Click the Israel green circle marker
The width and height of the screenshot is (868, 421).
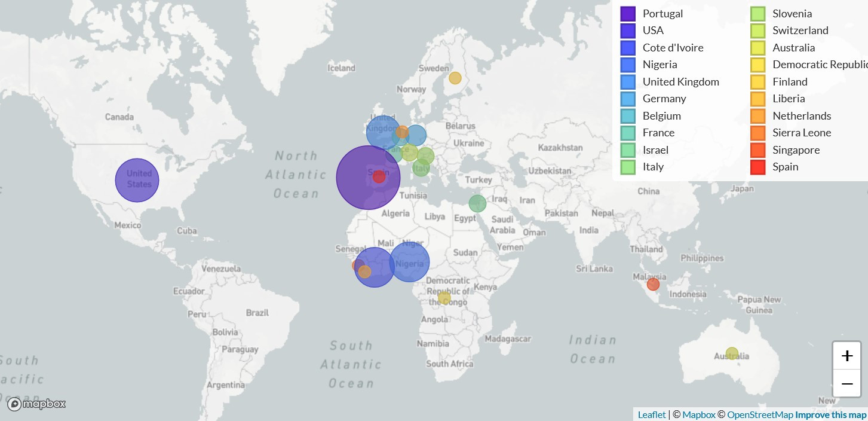point(477,204)
